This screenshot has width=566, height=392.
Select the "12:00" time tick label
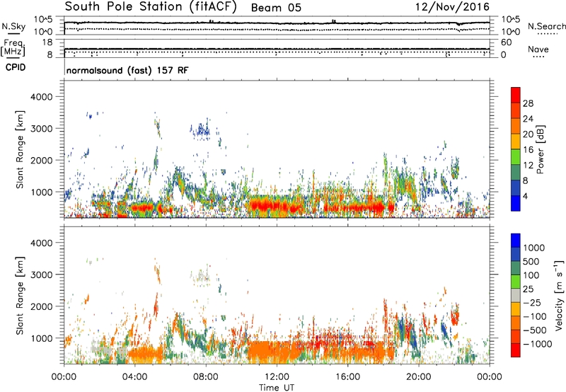(277, 377)
